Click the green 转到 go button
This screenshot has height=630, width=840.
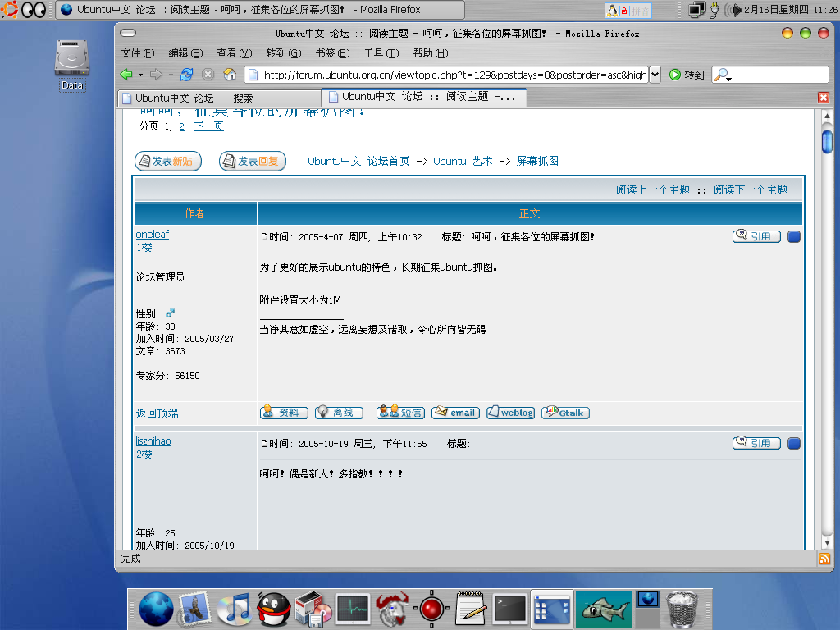(687, 75)
